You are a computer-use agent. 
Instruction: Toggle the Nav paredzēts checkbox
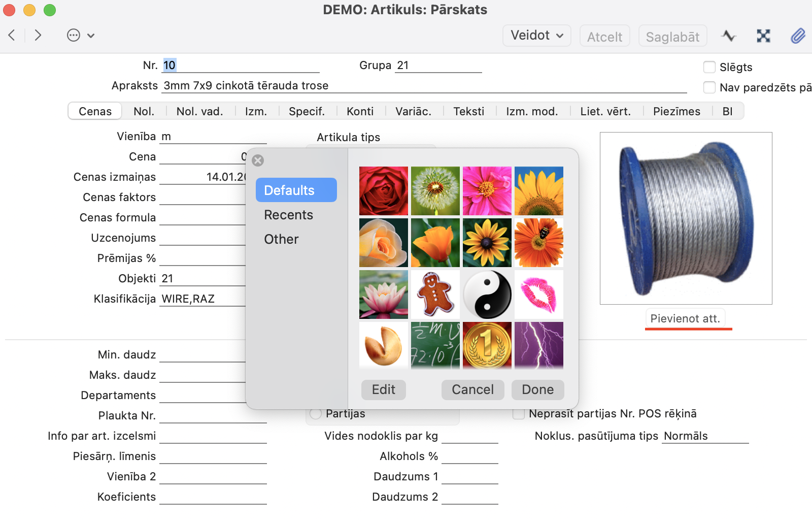(x=709, y=87)
